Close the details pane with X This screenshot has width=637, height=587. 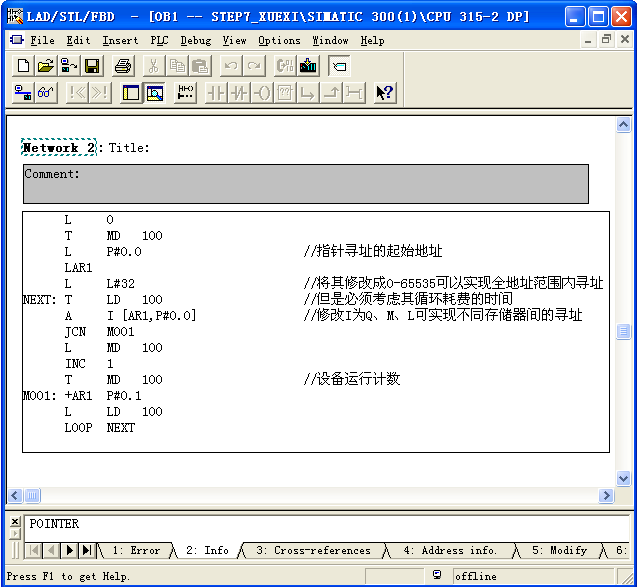tap(15, 521)
